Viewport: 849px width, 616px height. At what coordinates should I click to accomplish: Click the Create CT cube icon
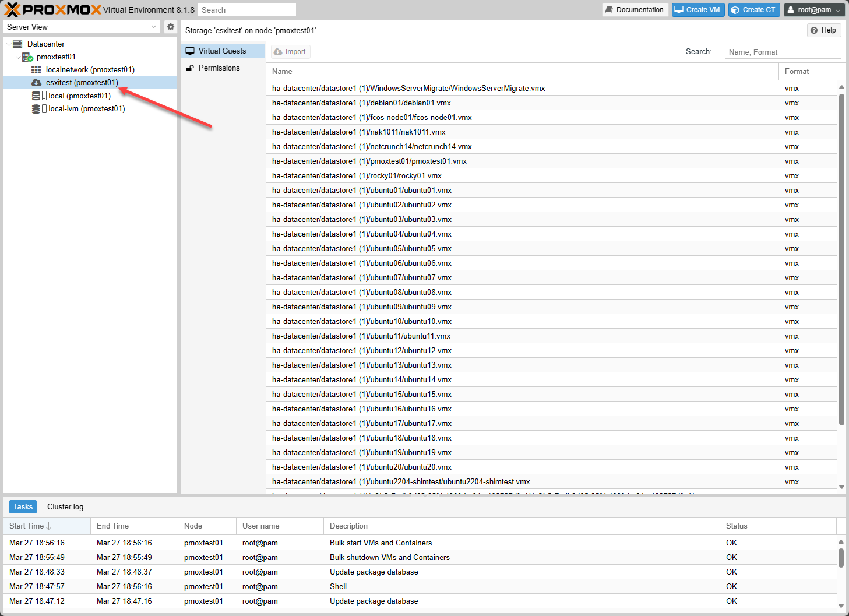(x=735, y=10)
